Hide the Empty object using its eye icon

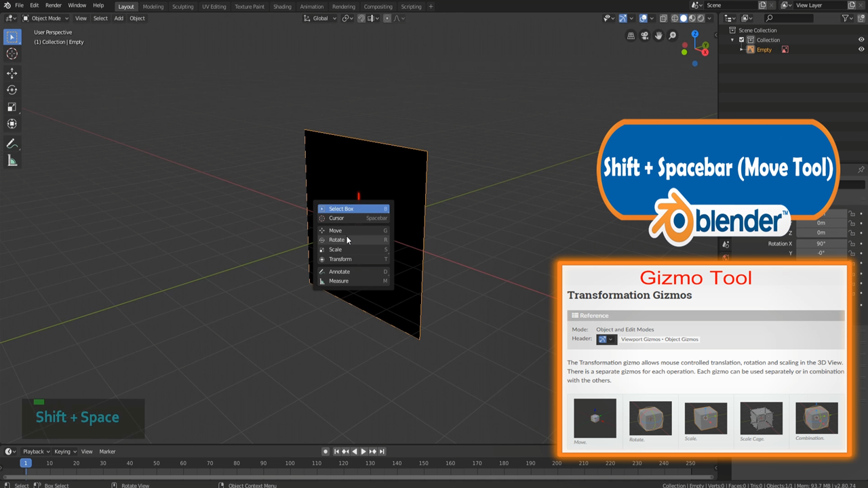click(861, 49)
